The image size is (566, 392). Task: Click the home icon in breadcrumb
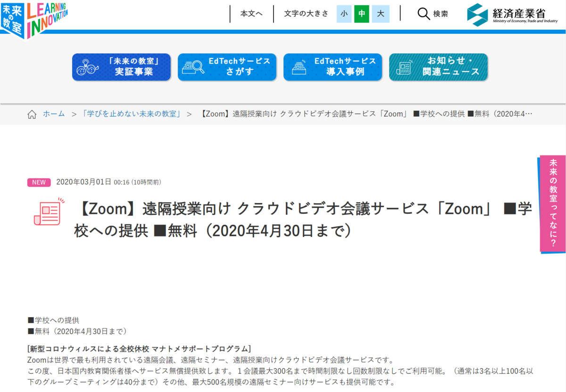click(32, 114)
